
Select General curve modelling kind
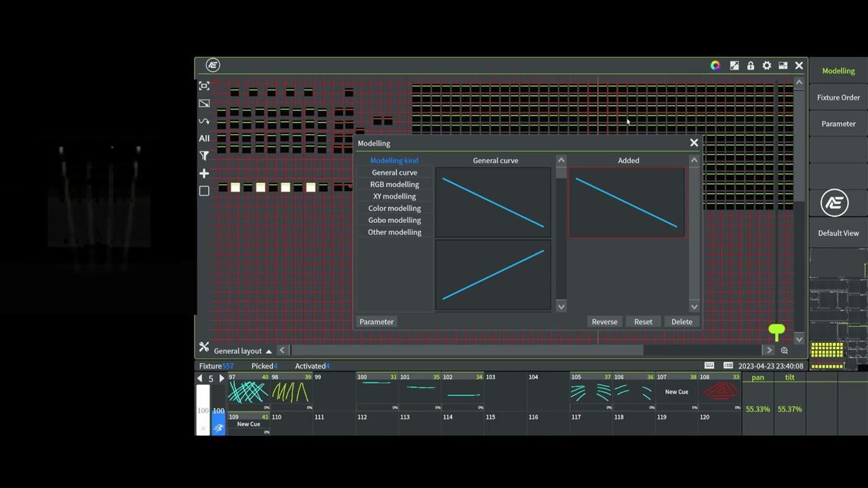(395, 173)
